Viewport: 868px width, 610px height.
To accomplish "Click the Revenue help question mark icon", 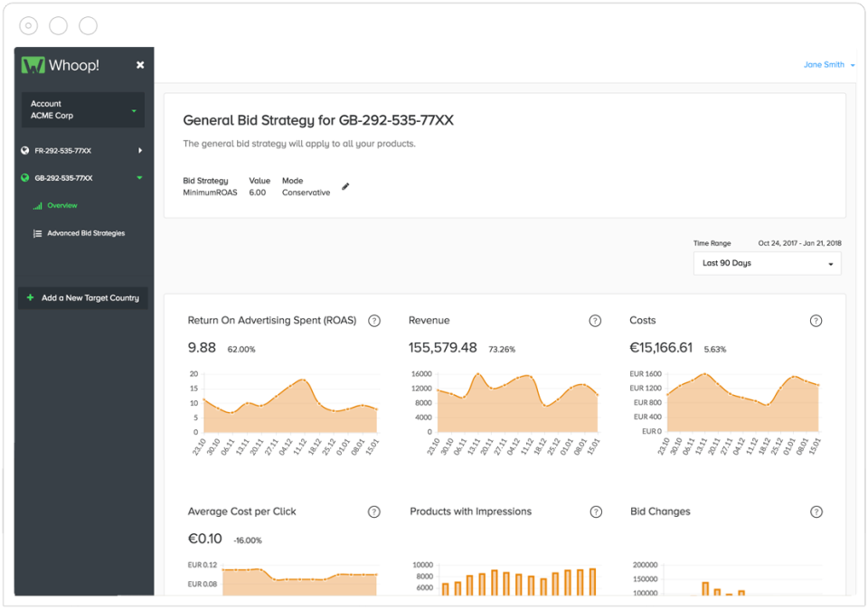I will tap(595, 321).
